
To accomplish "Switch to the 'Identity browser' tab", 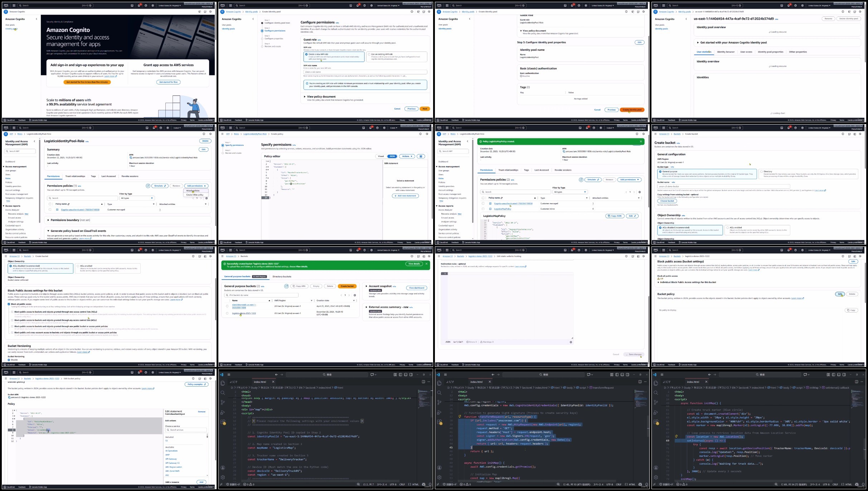I will click(x=726, y=52).
